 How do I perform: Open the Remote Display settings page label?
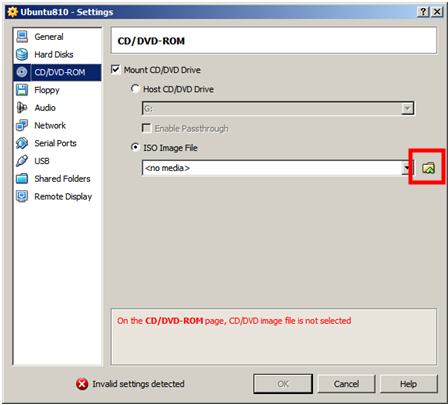point(63,196)
